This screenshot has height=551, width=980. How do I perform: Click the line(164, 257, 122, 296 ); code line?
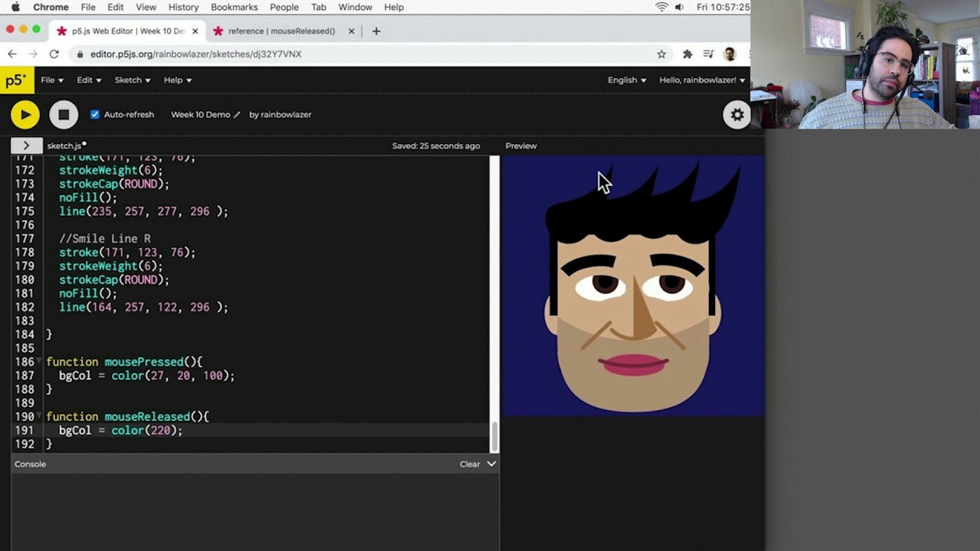(x=143, y=307)
